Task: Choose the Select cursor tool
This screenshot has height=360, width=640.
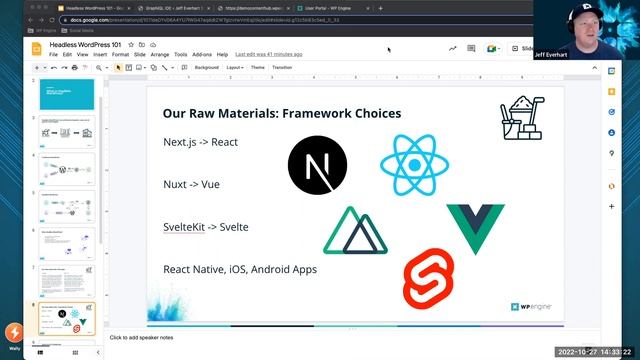Action: 118,68
